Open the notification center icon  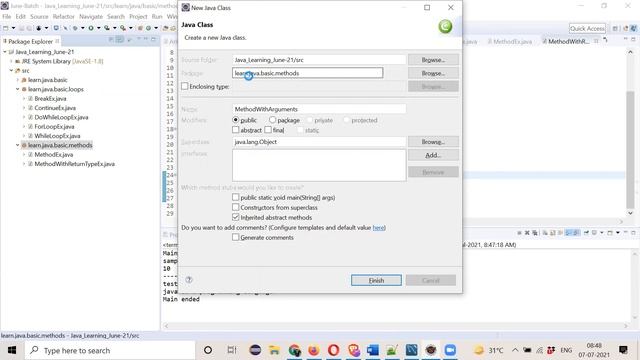(623, 350)
